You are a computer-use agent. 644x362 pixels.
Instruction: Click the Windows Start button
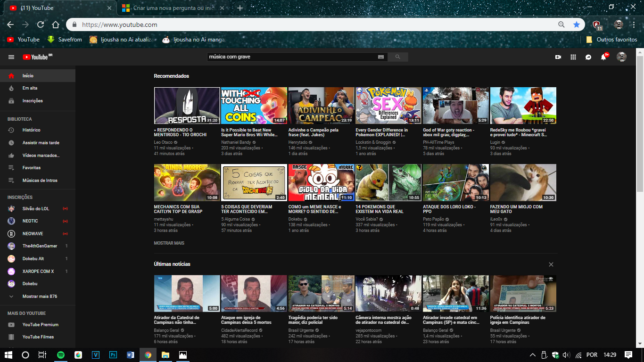point(8,355)
